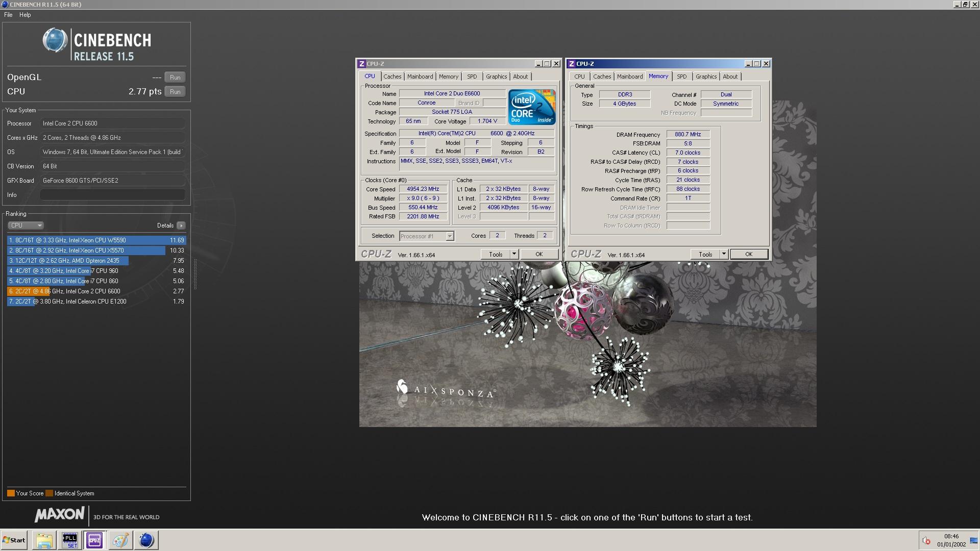Click the Bus Speed value 550.44 MHz

pos(423,208)
